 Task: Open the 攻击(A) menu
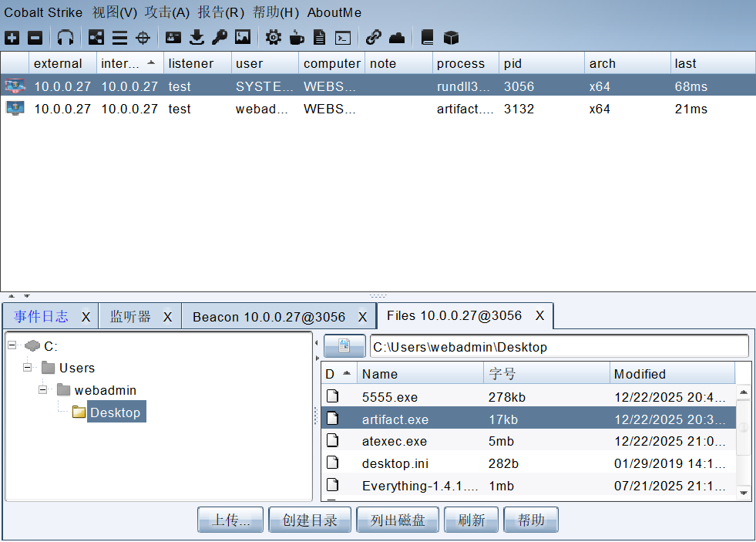[166, 12]
